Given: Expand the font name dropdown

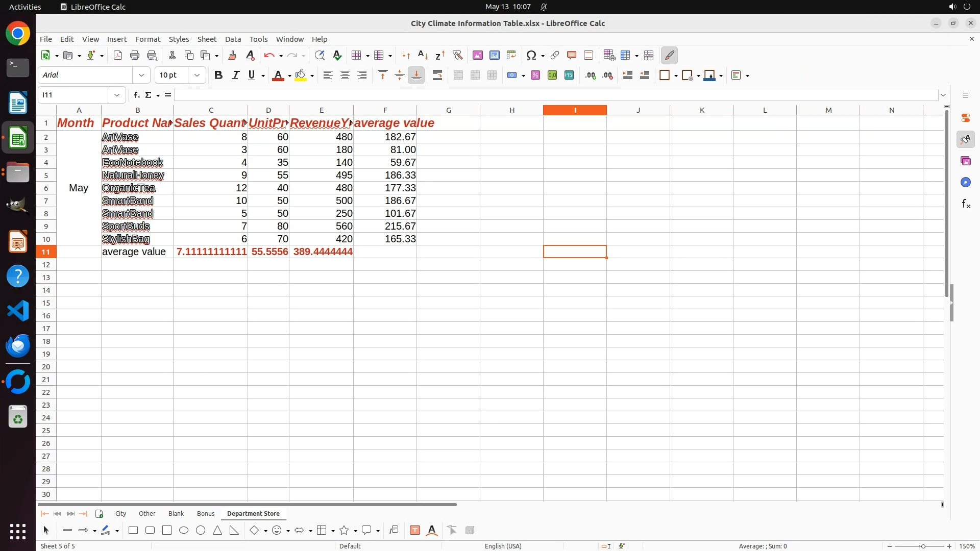Looking at the screenshot, I should [141, 76].
